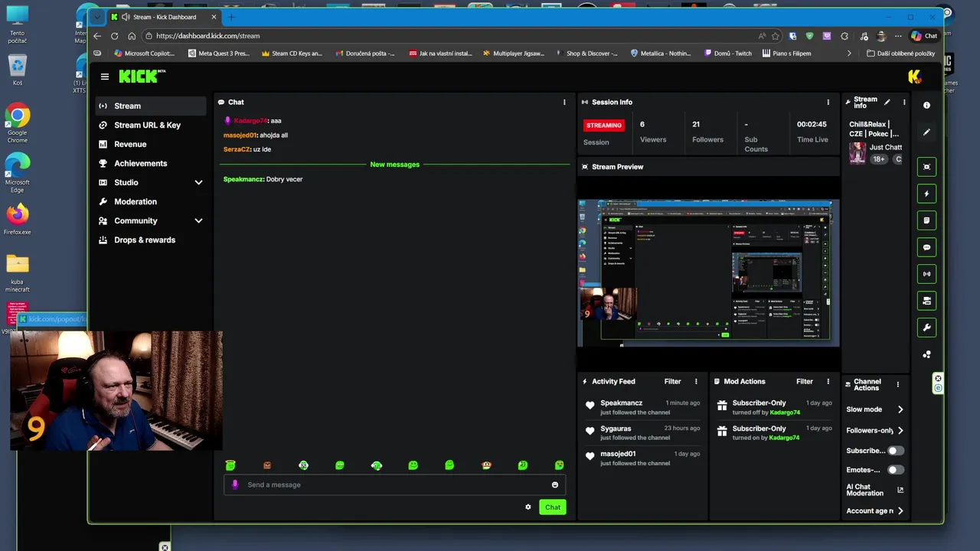The image size is (980, 551).
Task: Click the Just Chatting category thumbnail
Action: (x=857, y=152)
